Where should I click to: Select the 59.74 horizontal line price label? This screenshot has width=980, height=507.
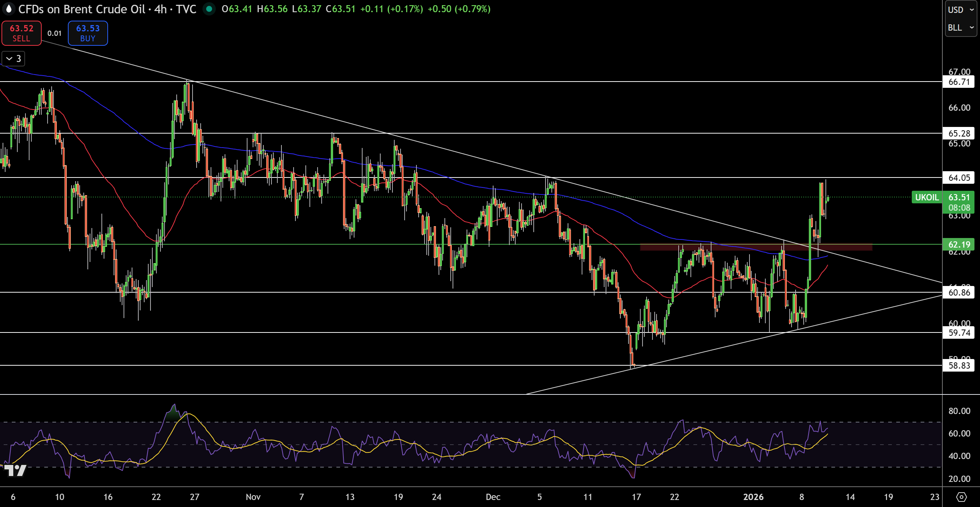tap(959, 333)
